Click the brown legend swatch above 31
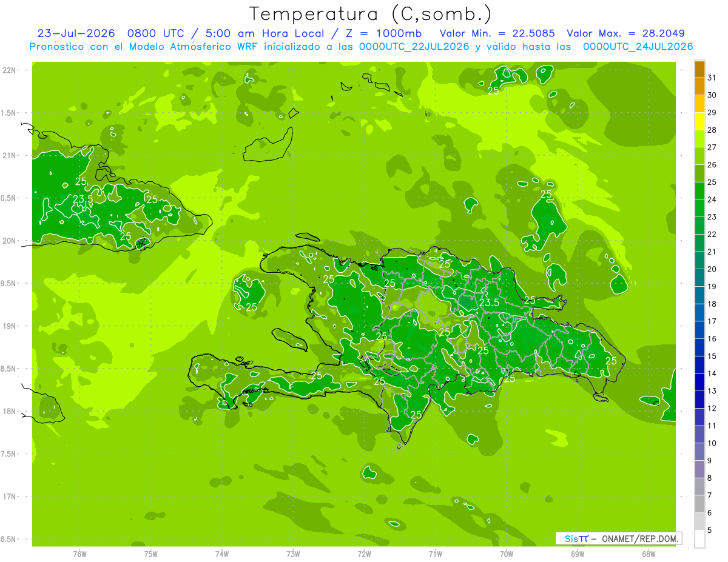 click(x=699, y=69)
